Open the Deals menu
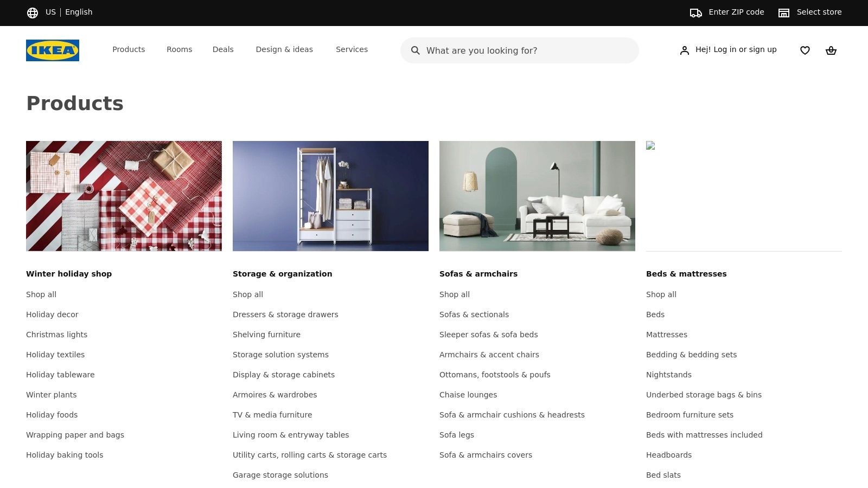The width and height of the screenshot is (868, 488). click(223, 49)
